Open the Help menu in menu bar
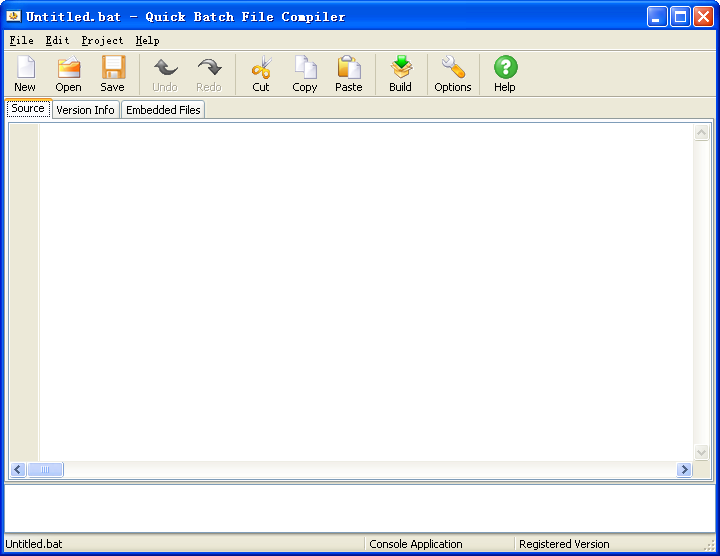 147,41
